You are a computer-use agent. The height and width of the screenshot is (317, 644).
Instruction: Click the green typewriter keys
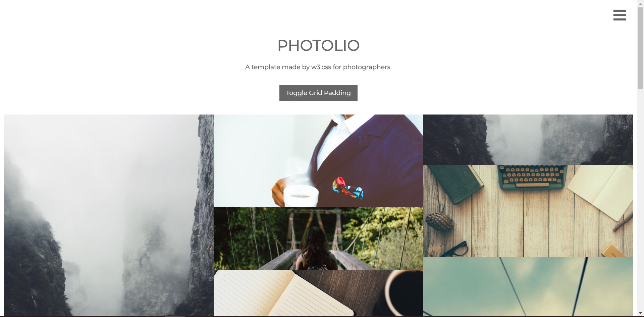point(532,175)
